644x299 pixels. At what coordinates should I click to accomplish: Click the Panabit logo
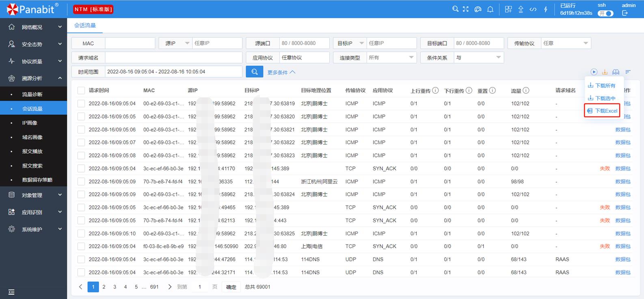click(x=32, y=9)
